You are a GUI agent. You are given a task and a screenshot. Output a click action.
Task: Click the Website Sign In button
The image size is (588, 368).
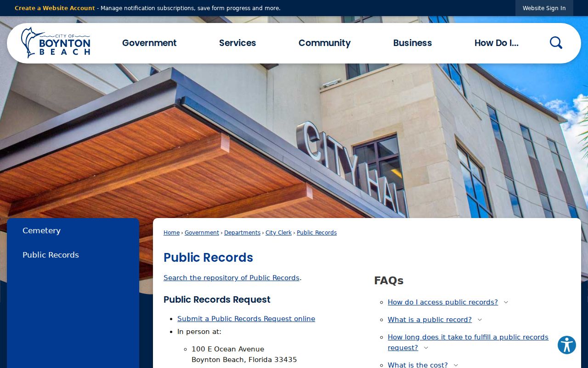tap(544, 8)
